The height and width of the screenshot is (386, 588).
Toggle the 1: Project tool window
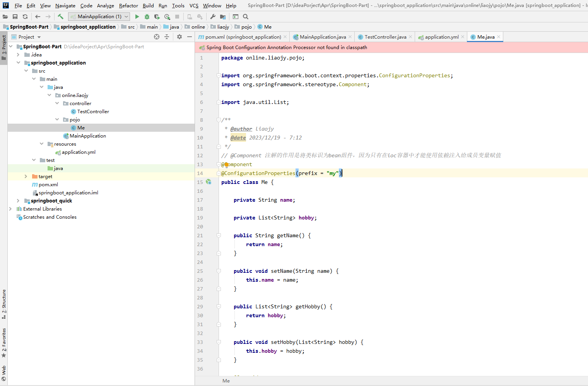4,48
